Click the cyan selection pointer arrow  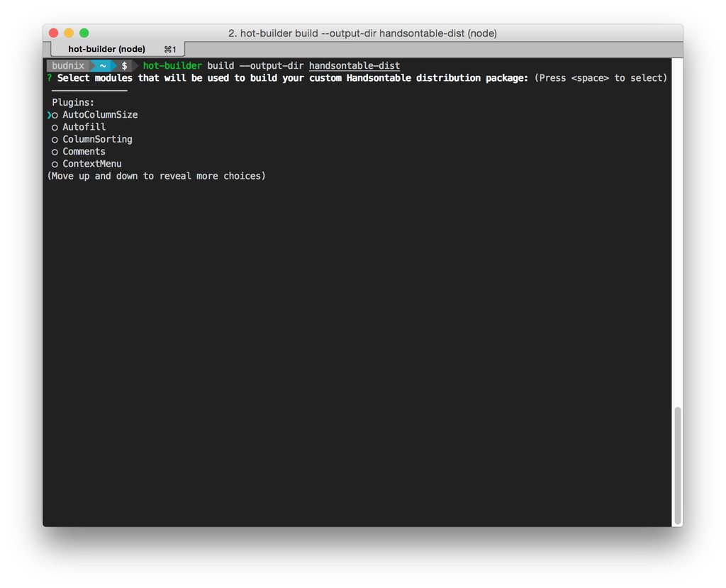(x=49, y=115)
